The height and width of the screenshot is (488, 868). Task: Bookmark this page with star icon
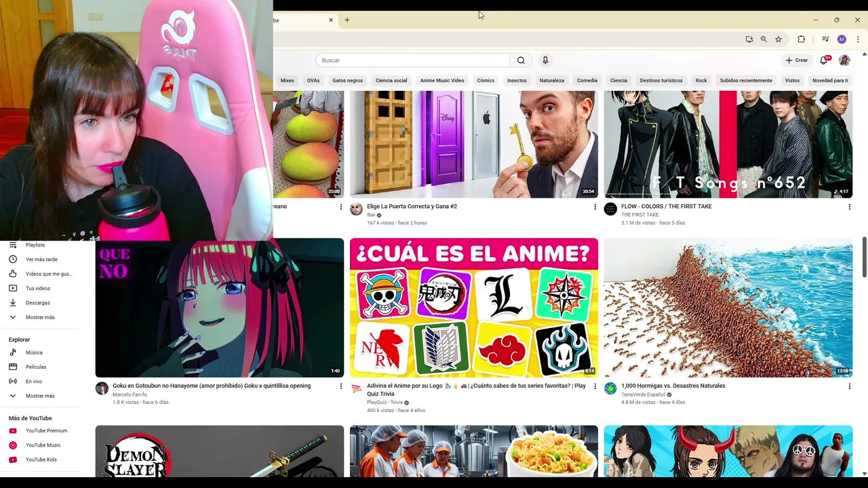coord(778,39)
